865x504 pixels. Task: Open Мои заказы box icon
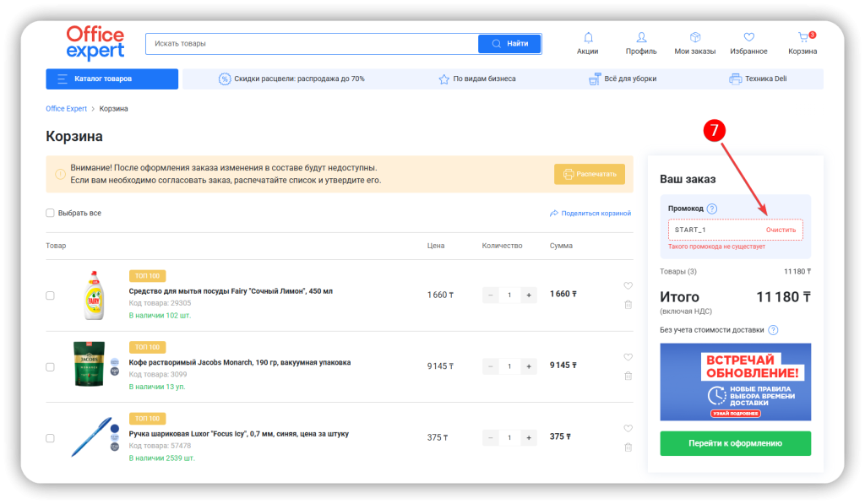point(694,38)
